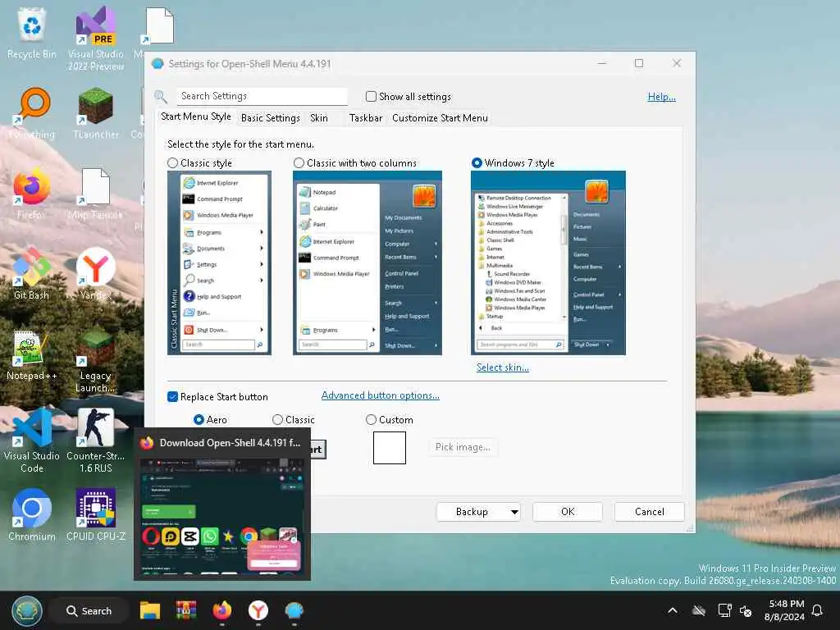
Task: Open Advanced button options link
Action: (x=381, y=395)
